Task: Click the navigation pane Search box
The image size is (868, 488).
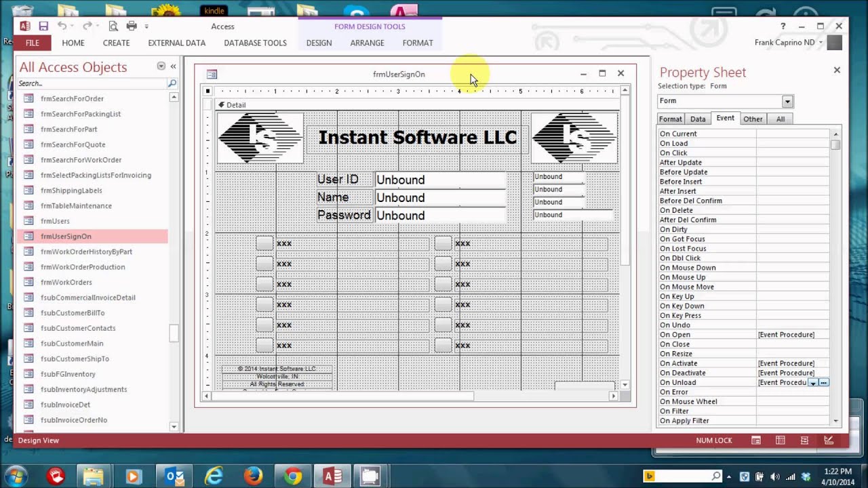Action: [x=92, y=83]
